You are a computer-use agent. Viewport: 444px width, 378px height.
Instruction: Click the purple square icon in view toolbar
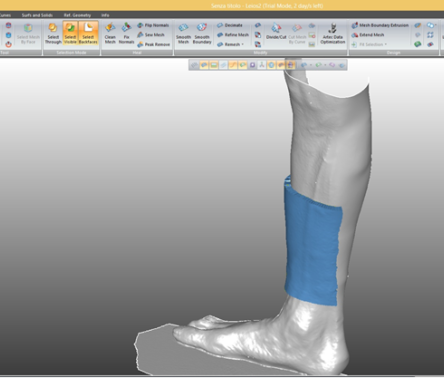(252, 65)
